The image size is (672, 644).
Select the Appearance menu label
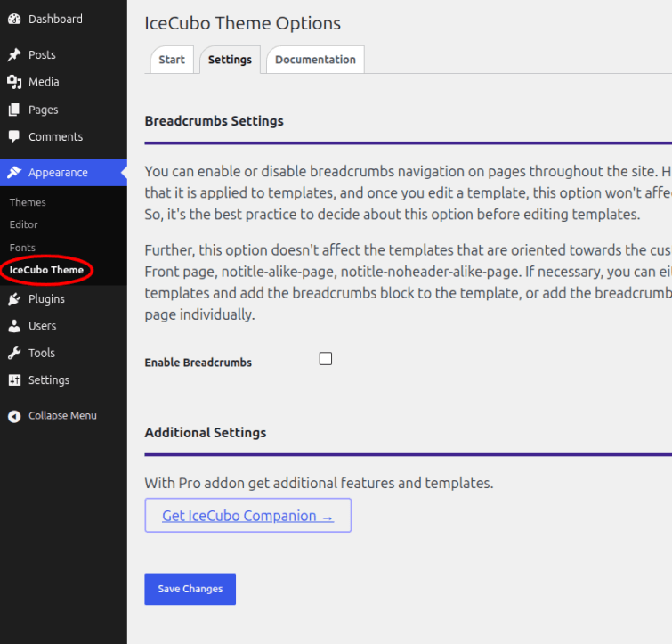click(x=58, y=173)
